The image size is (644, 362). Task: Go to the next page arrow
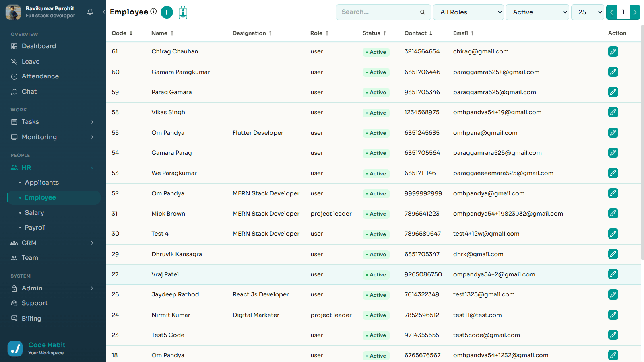(x=635, y=12)
